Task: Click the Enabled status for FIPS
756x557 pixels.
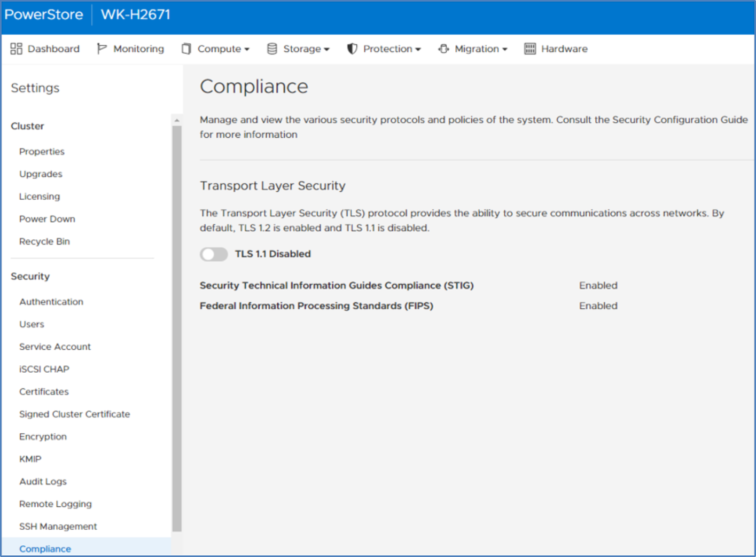Action: (598, 305)
